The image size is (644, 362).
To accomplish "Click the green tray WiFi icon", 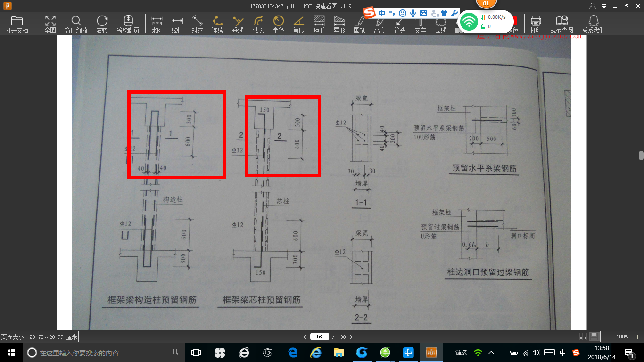I will [478, 353].
